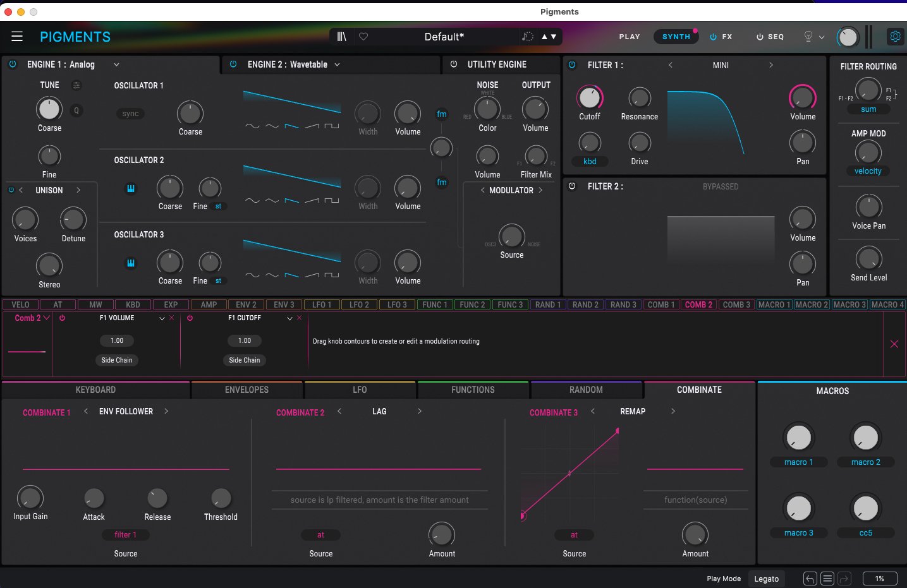
Task: Open the Pigments hamburger menu
Action: click(x=17, y=37)
